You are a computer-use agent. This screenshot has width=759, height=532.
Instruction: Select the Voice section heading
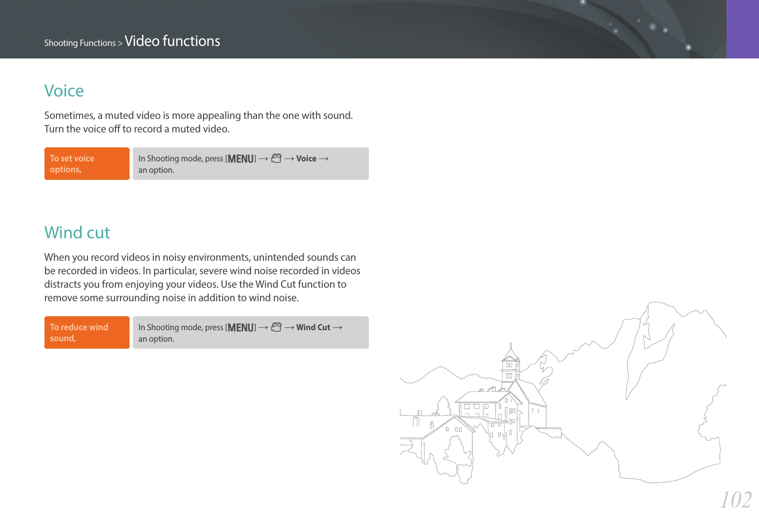[64, 91]
